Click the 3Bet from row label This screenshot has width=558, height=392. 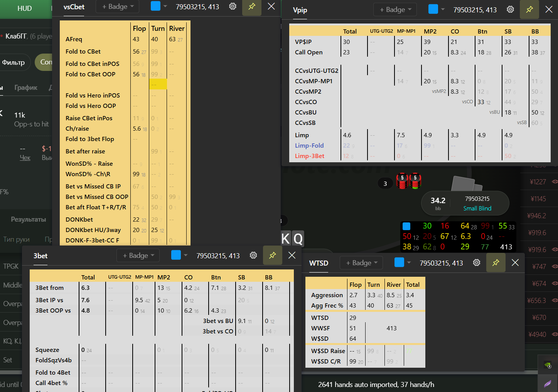[49, 288]
